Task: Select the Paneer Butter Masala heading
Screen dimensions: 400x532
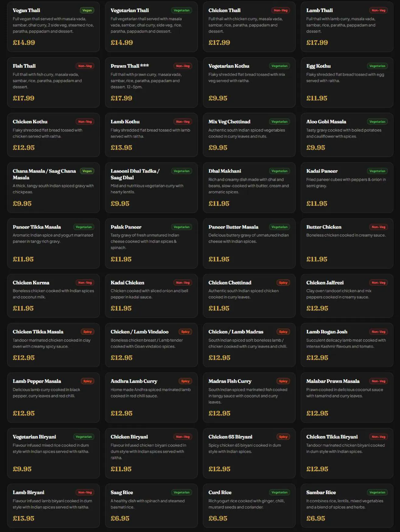Action: coord(233,227)
